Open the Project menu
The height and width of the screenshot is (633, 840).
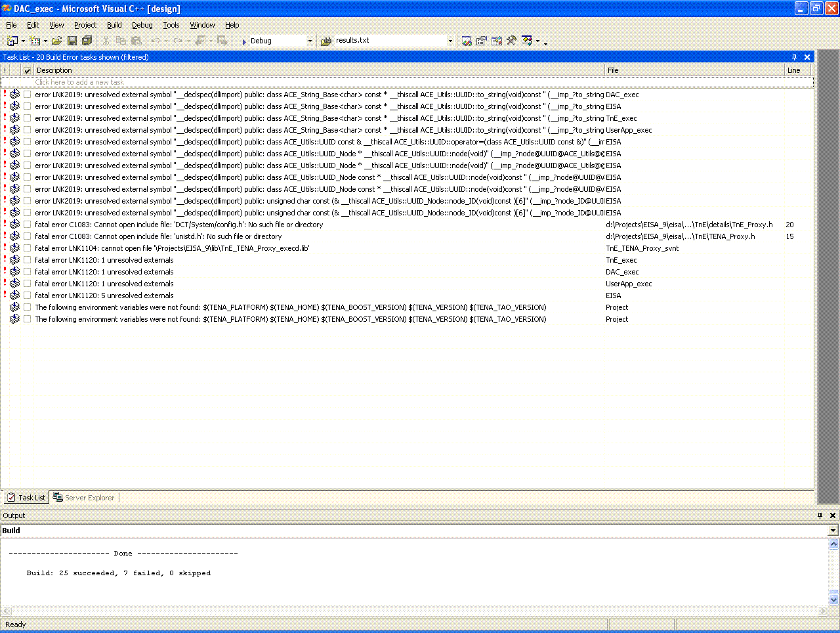[x=85, y=25]
